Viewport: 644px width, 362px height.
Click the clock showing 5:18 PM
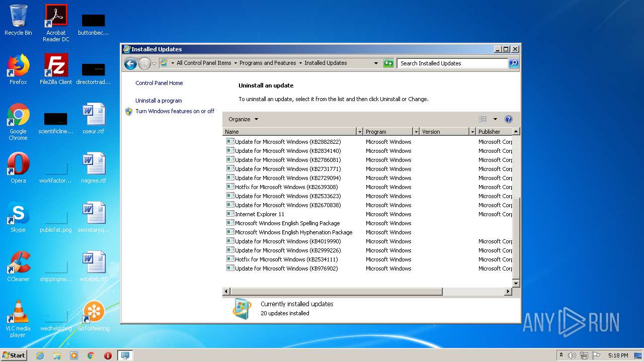[618, 355]
